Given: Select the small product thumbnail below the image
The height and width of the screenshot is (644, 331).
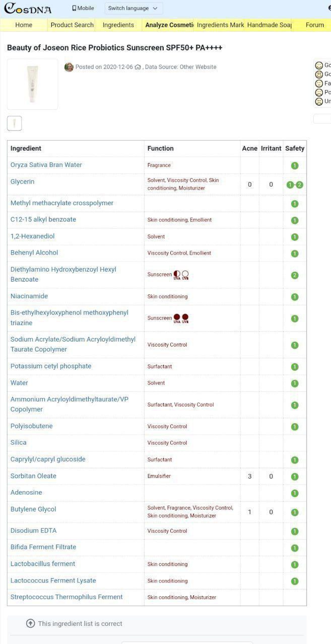Looking at the screenshot, I should [x=14, y=123].
